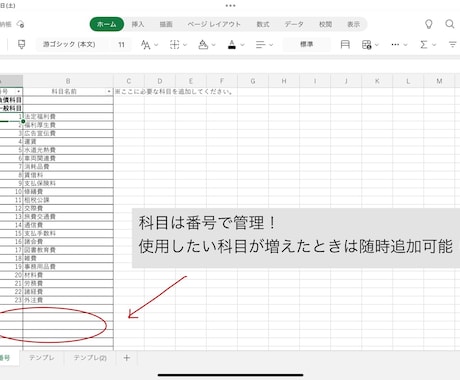Select the 租税公課 cell
Screen dimensions: 460x380
tap(68, 200)
